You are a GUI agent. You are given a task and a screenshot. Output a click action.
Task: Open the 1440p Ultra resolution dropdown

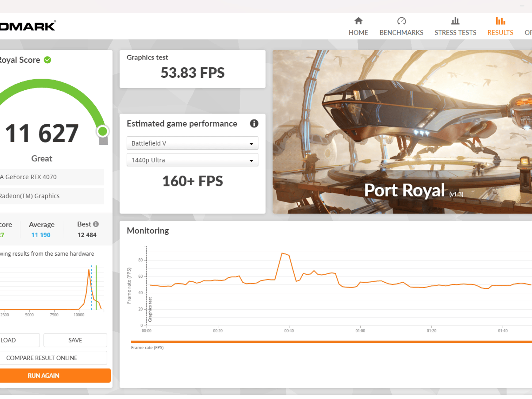coord(192,160)
